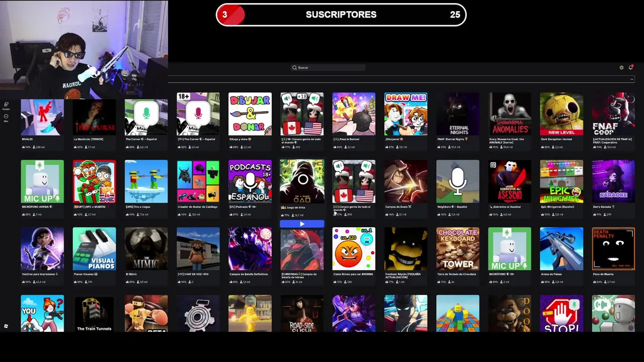Open the Pena de Muerte game tile

613,249
